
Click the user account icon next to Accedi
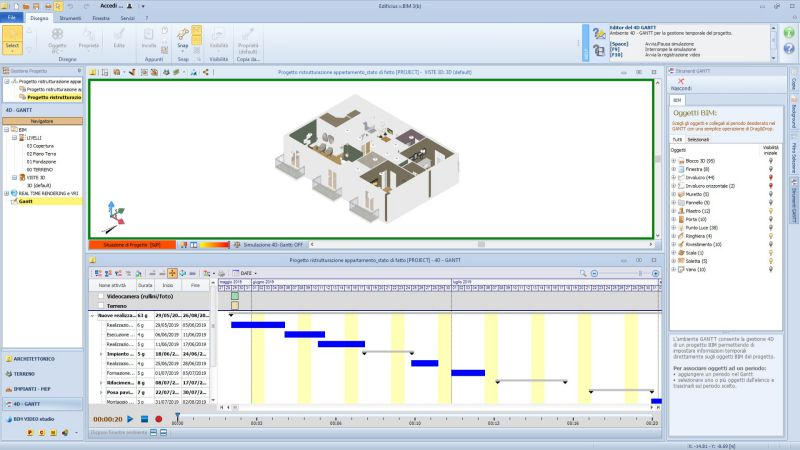130,6
